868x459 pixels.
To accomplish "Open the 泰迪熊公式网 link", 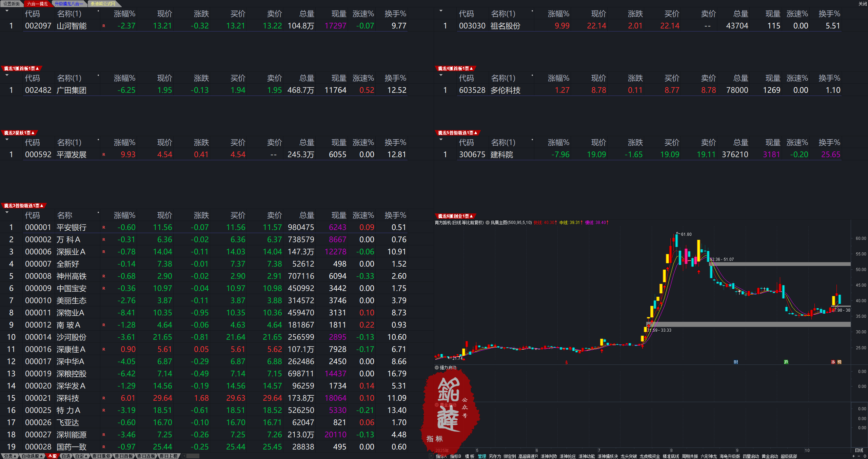I will [103, 4].
